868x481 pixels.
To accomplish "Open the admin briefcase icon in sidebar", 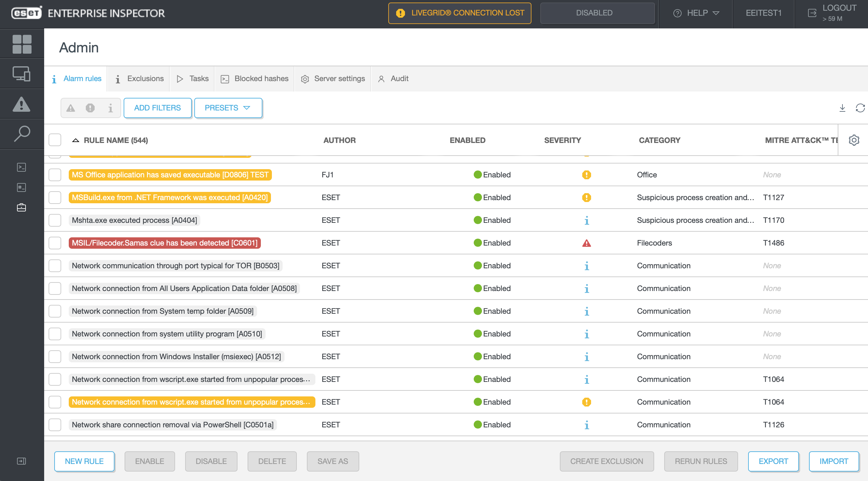I will pos(21,208).
